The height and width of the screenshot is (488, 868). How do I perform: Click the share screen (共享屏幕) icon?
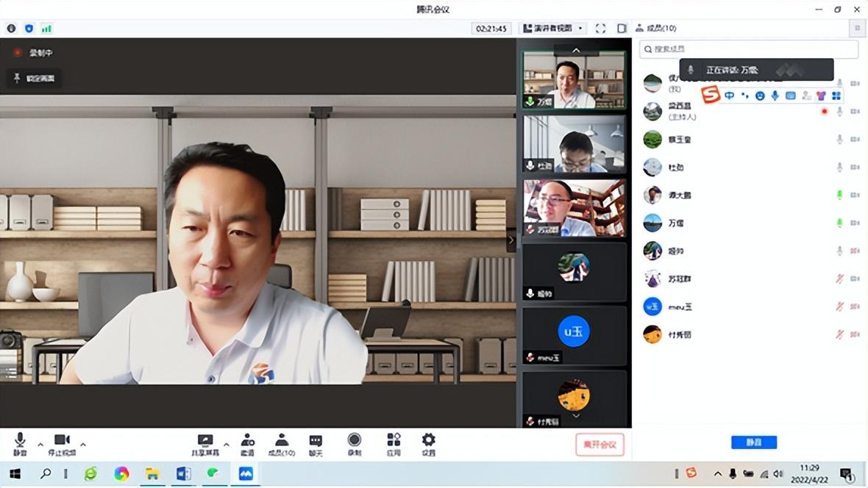[205, 441]
